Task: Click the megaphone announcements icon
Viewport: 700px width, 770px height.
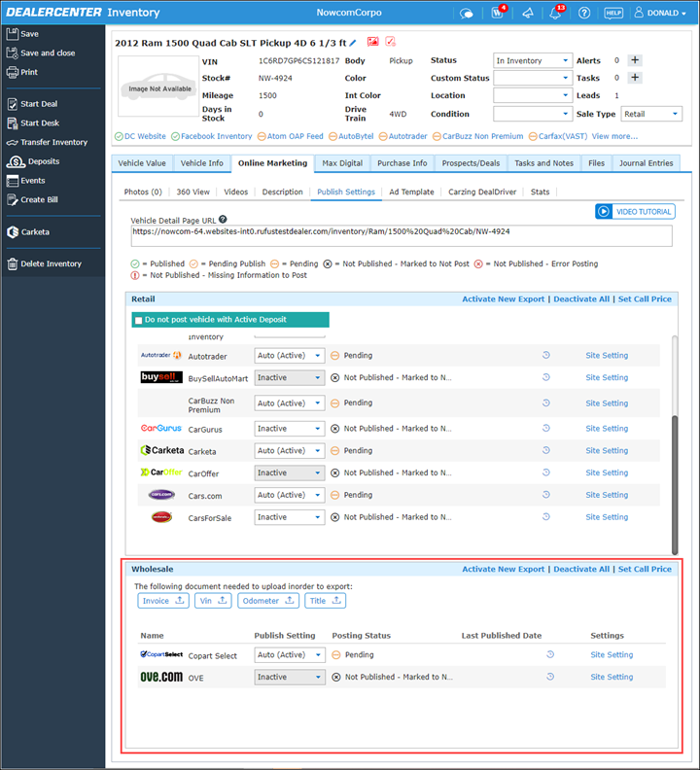Action: point(528,14)
